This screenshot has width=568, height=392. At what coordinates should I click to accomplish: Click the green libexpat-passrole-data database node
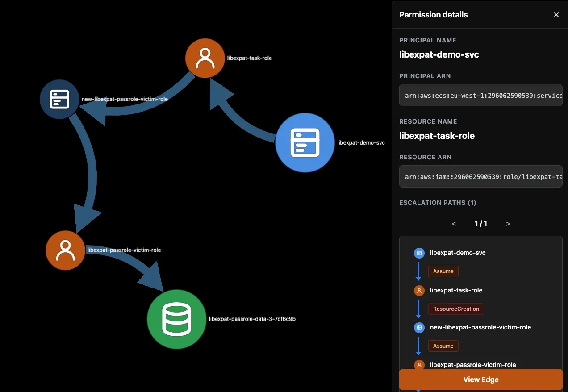(176, 319)
